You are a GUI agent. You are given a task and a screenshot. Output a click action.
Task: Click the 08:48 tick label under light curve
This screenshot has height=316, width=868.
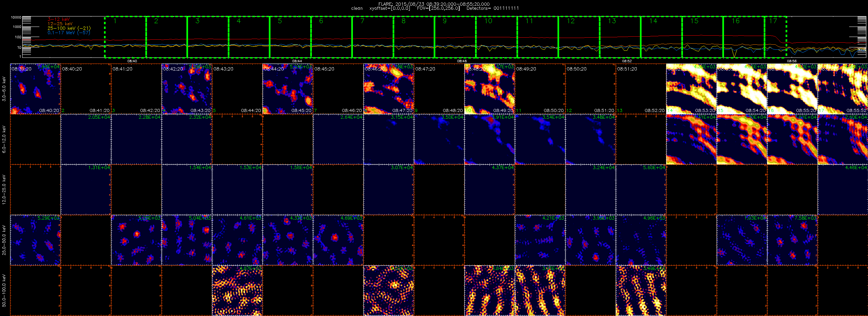[x=462, y=61]
